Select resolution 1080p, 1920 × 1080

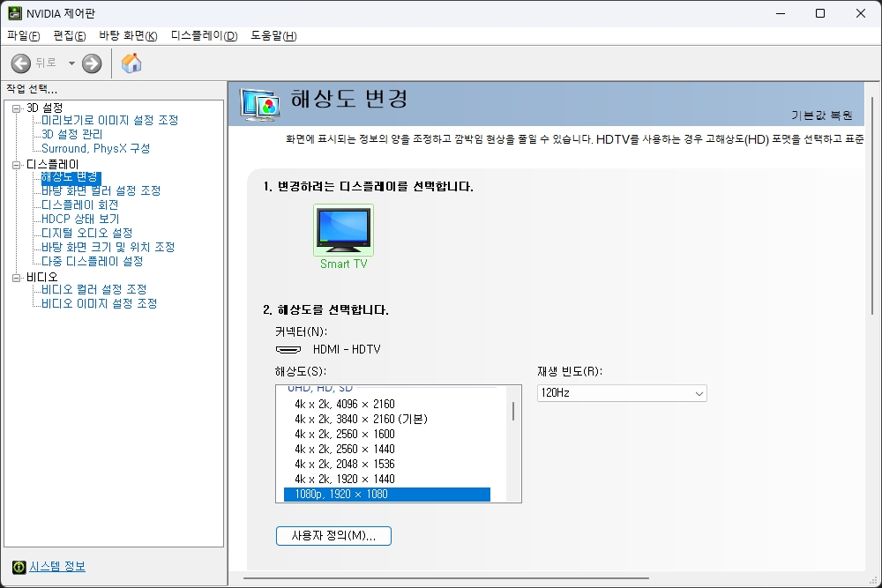click(x=387, y=495)
